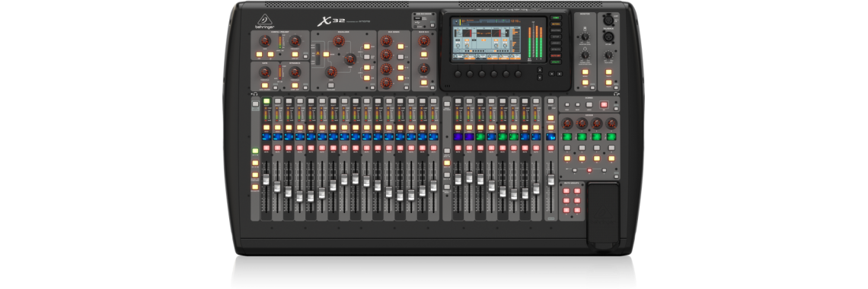This screenshot has width=868, height=289.
Task: Mute the Main fader strip
Action: click(550, 148)
